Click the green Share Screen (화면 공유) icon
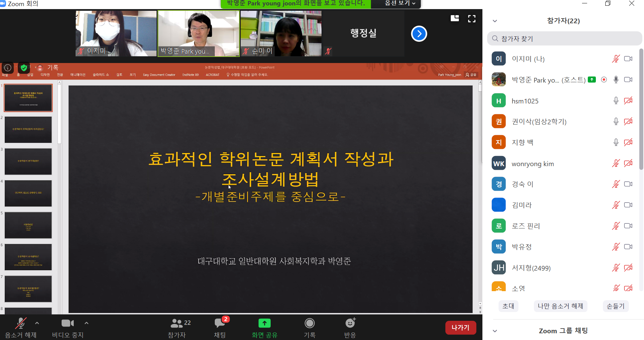644x340 pixels. coord(264,323)
